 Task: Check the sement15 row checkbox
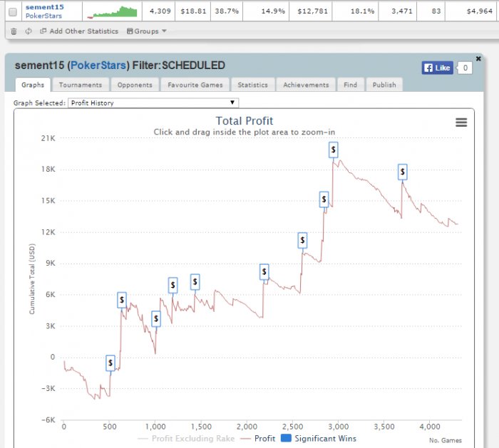[13, 12]
